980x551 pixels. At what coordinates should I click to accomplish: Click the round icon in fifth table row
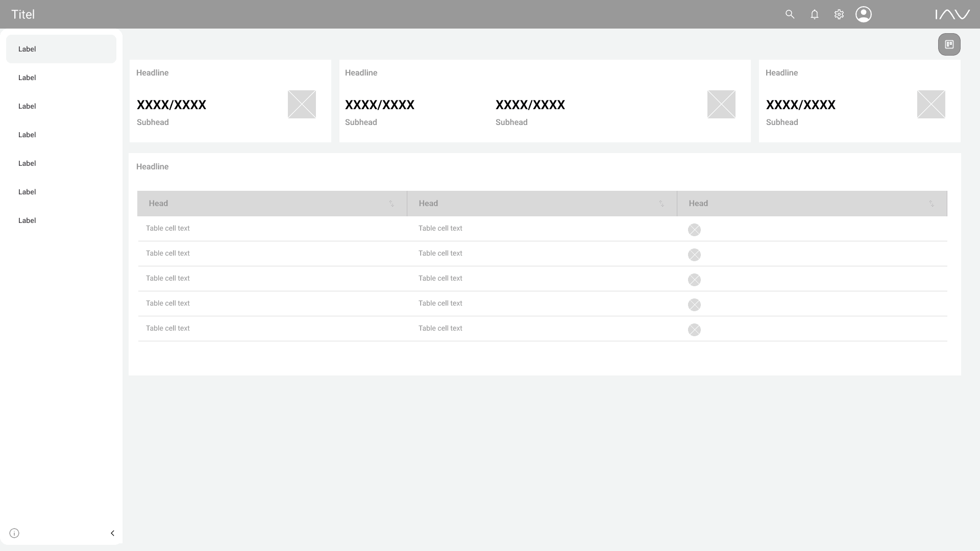pos(694,330)
